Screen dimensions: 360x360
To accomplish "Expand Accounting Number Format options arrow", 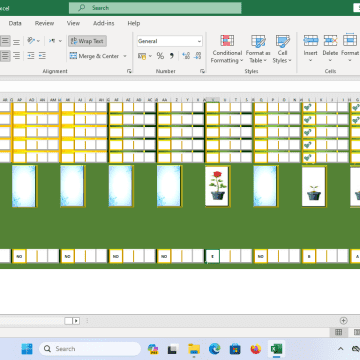I will point(150,56).
